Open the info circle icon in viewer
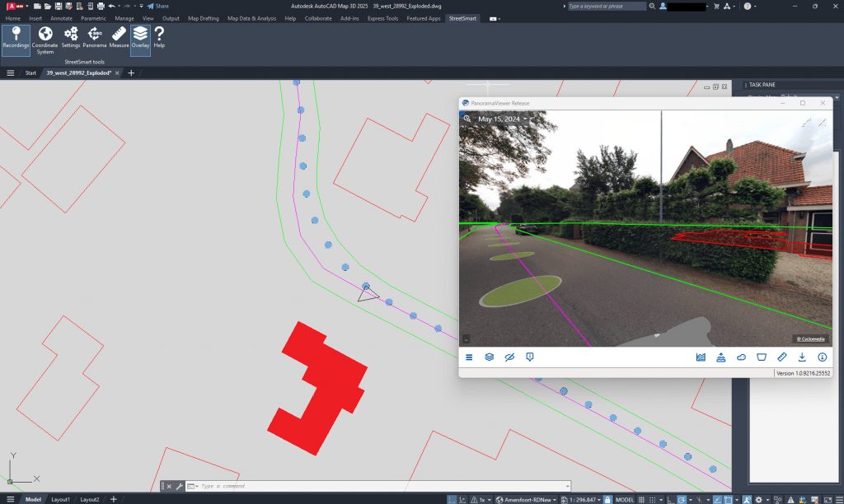 click(822, 357)
